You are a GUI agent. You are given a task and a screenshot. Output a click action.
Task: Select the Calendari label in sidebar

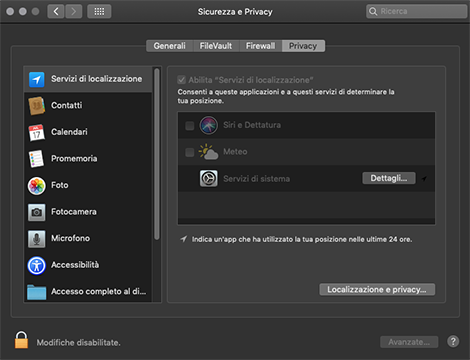tap(69, 132)
